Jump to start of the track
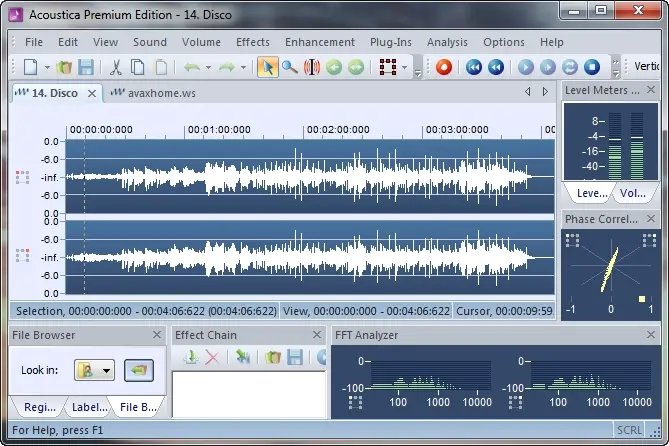The height and width of the screenshot is (446, 669). pos(474,67)
